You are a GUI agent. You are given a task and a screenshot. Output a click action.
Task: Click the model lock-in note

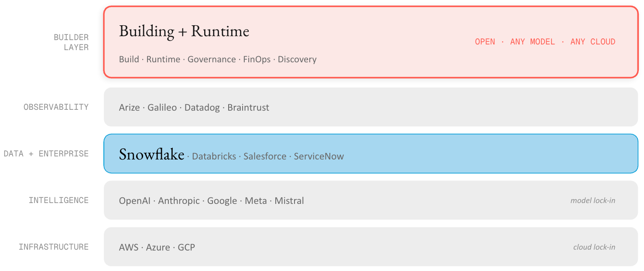tap(593, 201)
